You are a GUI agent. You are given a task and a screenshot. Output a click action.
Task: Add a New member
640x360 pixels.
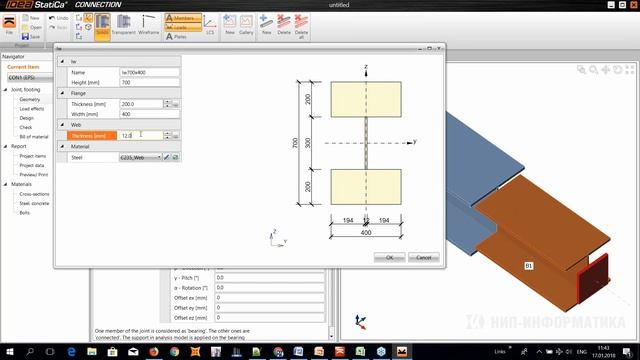tap(267, 25)
